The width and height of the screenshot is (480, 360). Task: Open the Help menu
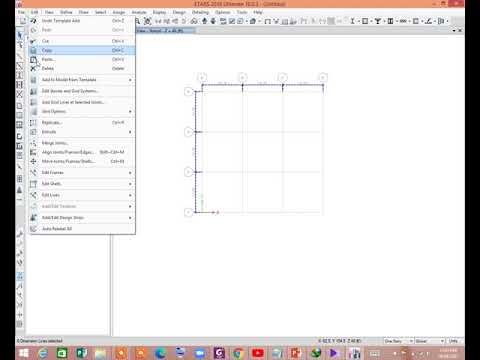click(x=258, y=12)
